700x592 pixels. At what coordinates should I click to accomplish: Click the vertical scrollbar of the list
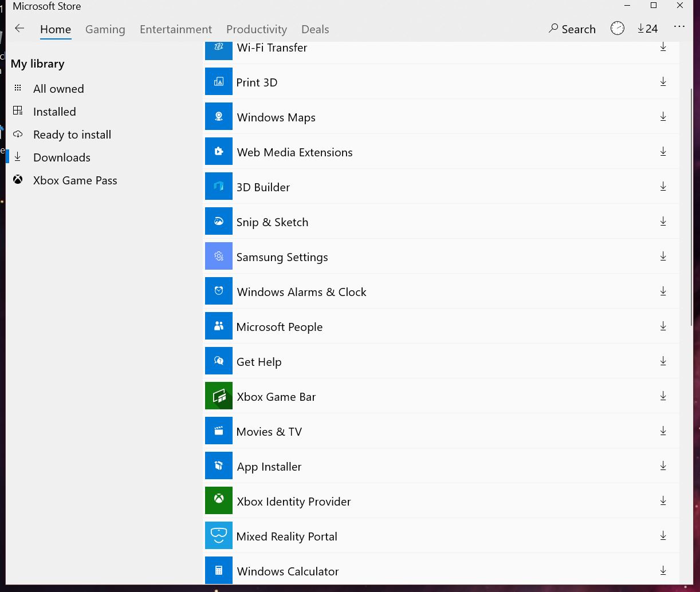click(x=691, y=206)
